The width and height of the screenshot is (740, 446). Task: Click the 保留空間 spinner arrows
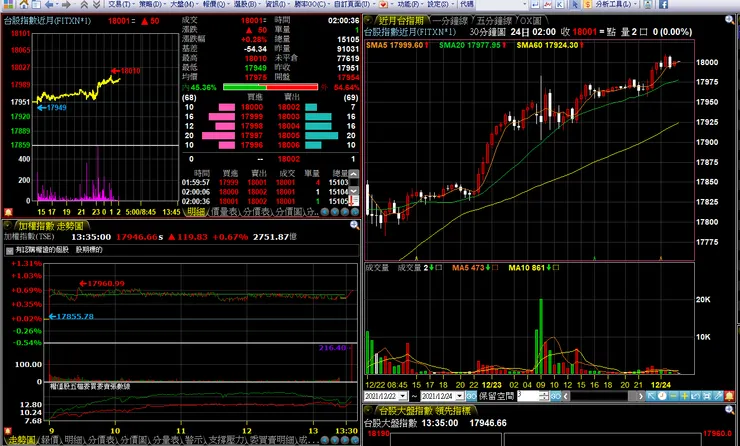(x=544, y=396)
